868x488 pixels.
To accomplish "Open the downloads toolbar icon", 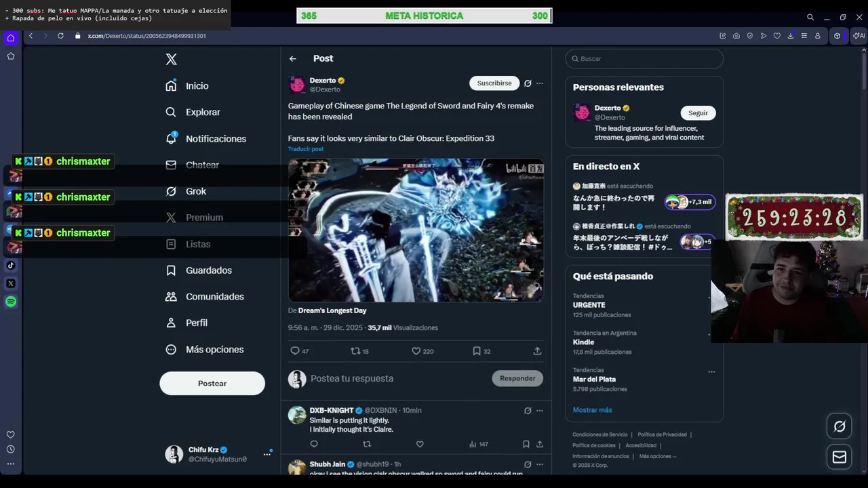I will coord(791,36).
